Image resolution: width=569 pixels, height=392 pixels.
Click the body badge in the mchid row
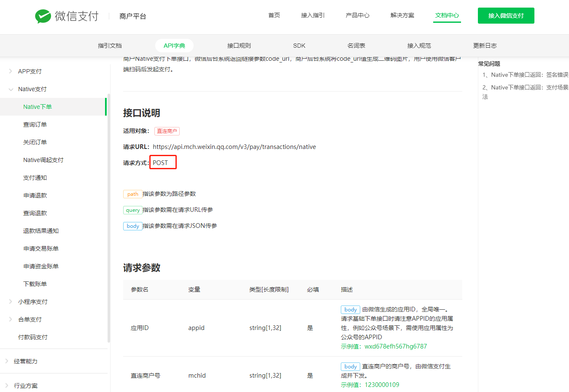tap(350, 366)
